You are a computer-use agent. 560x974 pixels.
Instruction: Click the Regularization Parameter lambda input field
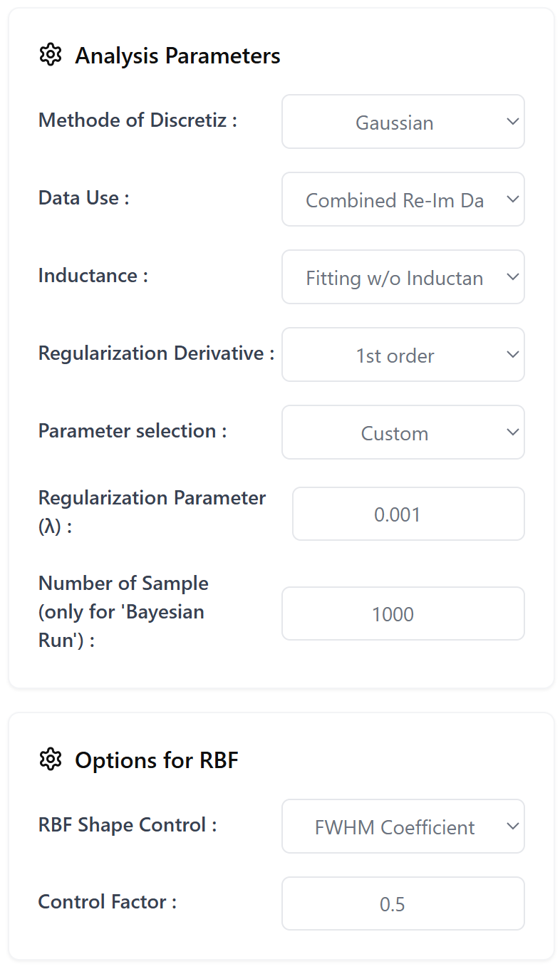408,514
